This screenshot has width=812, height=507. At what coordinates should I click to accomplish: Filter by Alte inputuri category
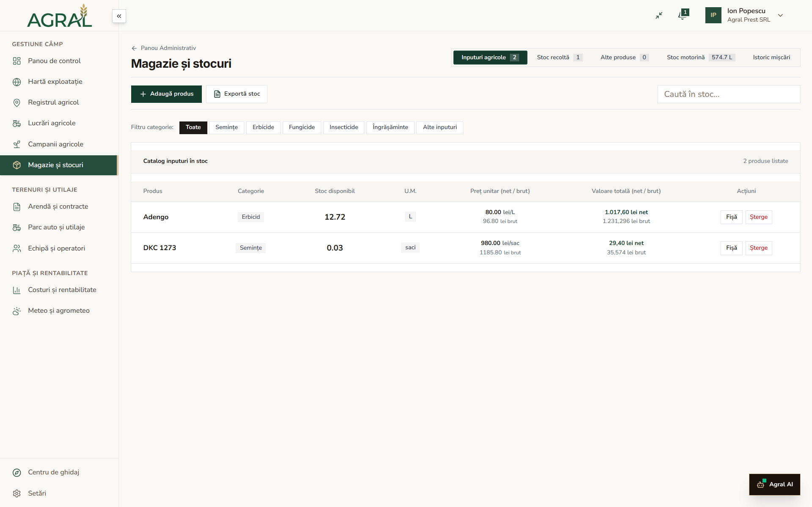[440, 127]
